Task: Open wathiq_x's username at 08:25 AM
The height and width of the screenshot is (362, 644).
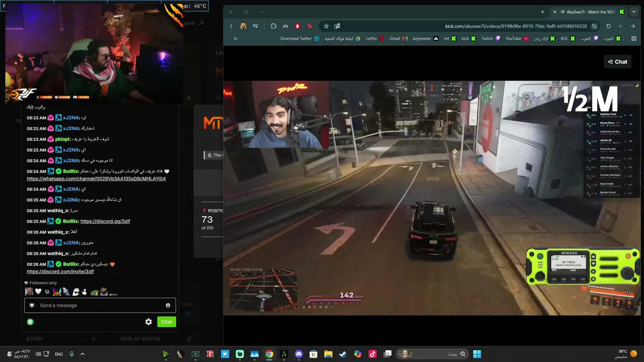Action: [58, 211]
